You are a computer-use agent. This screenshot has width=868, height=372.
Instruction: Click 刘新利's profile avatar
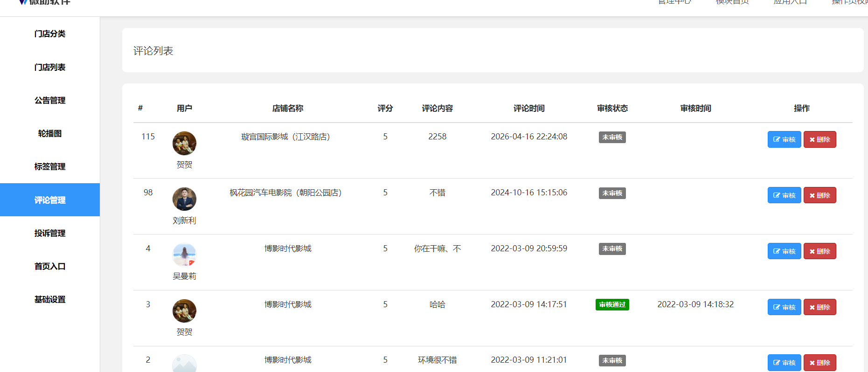(x=184, y=199)
